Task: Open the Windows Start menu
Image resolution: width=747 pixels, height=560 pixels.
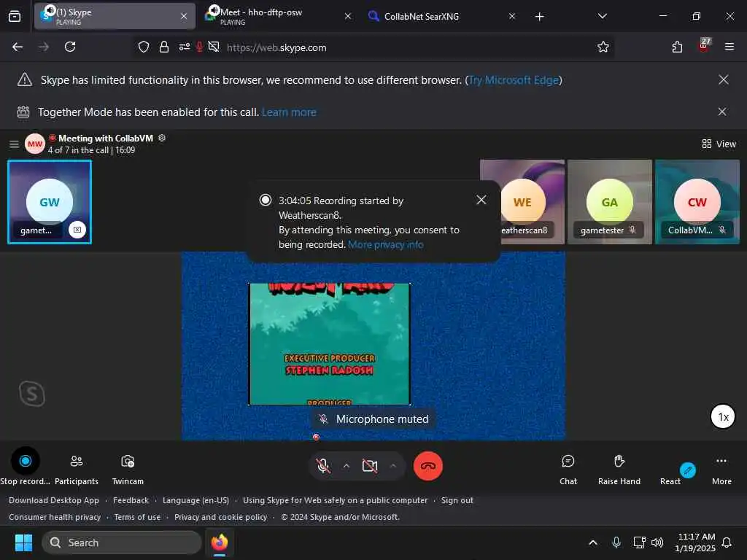Action: [x=23, y=542]
